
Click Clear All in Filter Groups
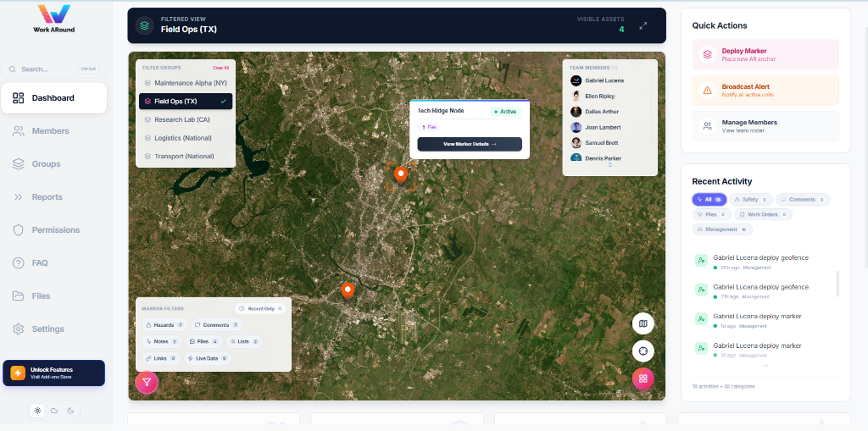pyautogui.click(x=221, y=68)
